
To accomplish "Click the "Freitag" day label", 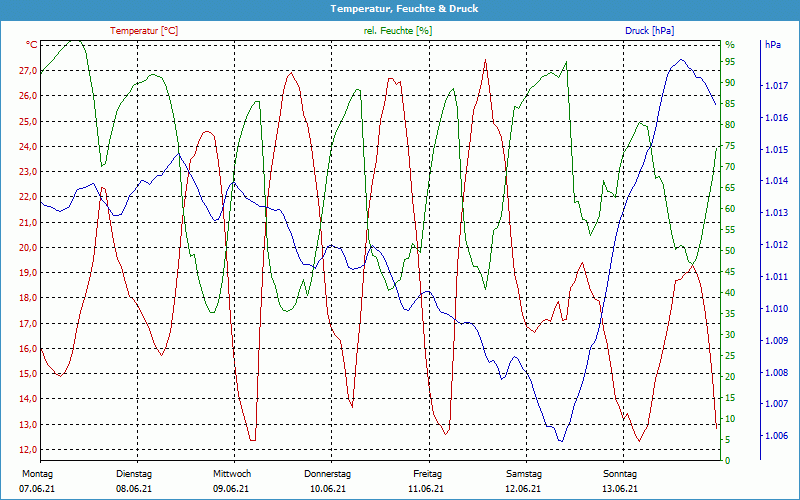I will coord(428,474).
